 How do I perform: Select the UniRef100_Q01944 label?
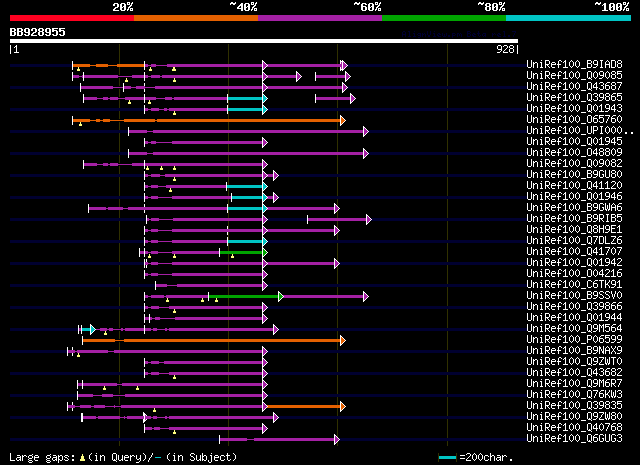(574, 318)
